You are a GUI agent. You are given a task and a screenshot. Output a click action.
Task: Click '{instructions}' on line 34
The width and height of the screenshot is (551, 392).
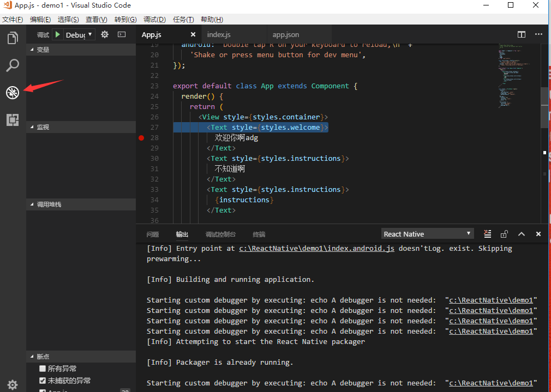pyautogui.click(x=244, y=200)
